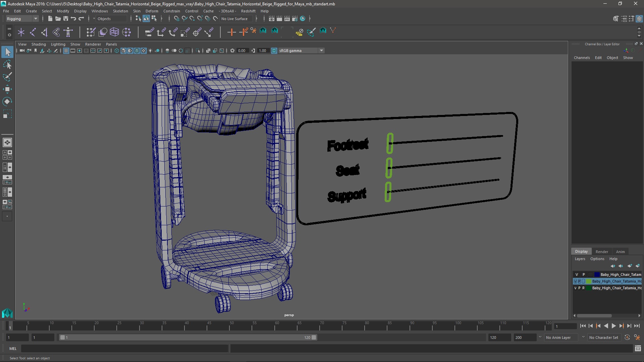Click the MEL command line input
Viewport: 644px width, 362px height.
(124, 349)
